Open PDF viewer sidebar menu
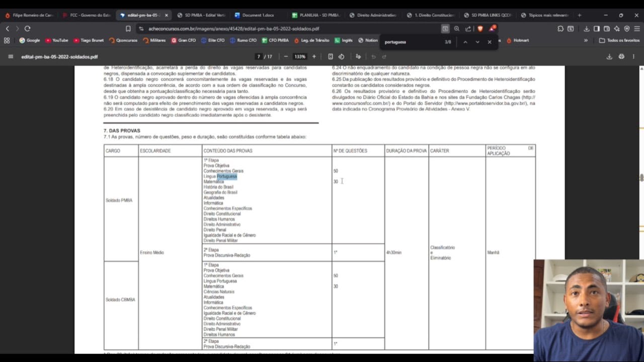The height and width of the screenshot is (362, 644). [x=11, y=56]
